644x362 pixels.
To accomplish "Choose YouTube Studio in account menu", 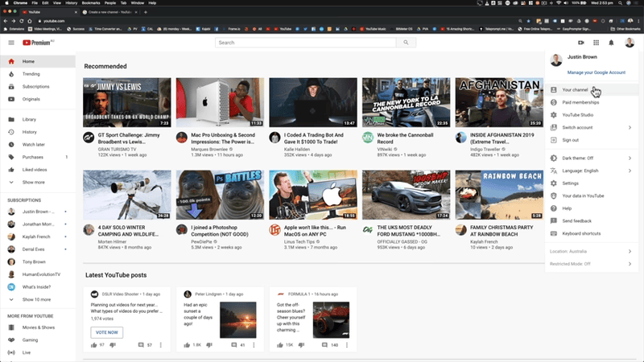I will 578,115.
